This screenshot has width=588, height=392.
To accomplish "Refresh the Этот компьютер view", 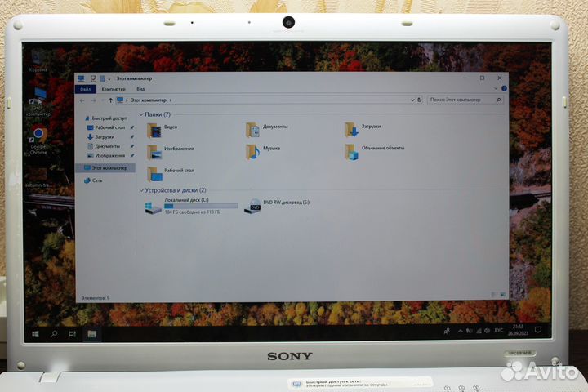I will pyautogui.click(x=420, y=100).
